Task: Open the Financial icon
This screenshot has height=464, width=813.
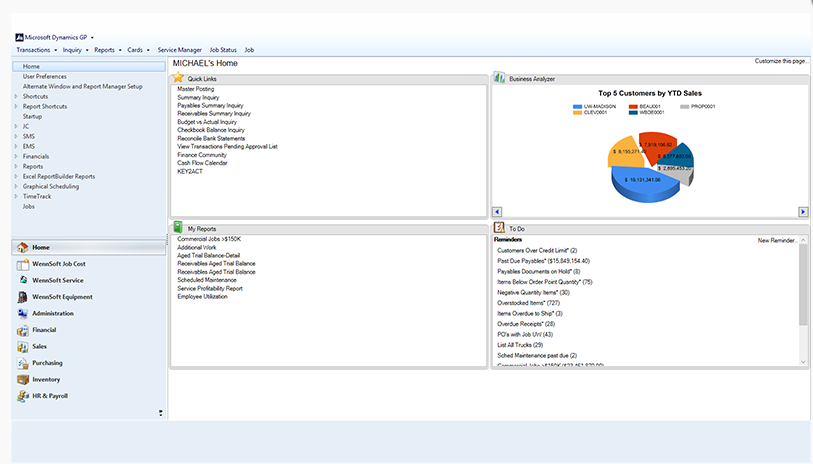Action: (x=22, y=330)
